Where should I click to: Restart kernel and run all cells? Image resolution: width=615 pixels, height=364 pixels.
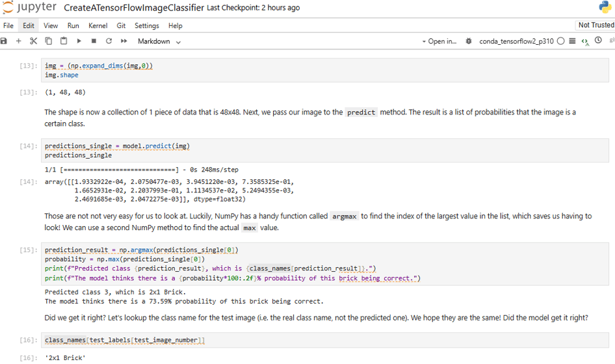(x=124, y=41)
